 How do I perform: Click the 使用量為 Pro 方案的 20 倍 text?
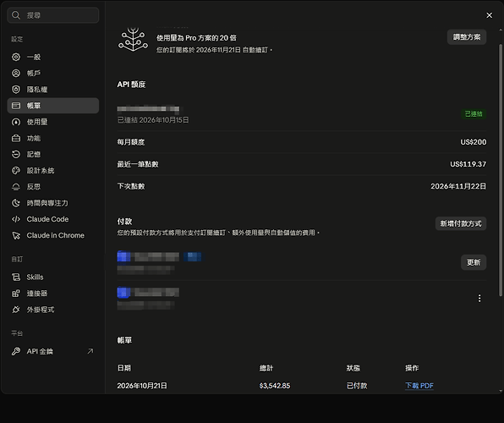pos(196,38)
